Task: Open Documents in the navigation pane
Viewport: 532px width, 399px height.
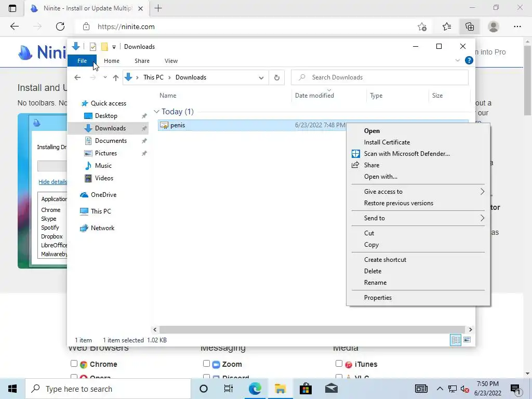Action: (x=111, y=141)
